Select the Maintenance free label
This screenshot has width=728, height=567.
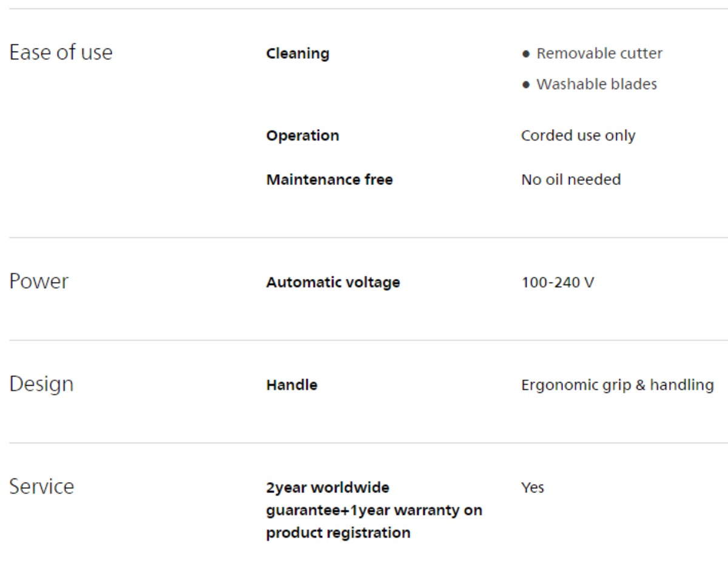tap(329, 179)
